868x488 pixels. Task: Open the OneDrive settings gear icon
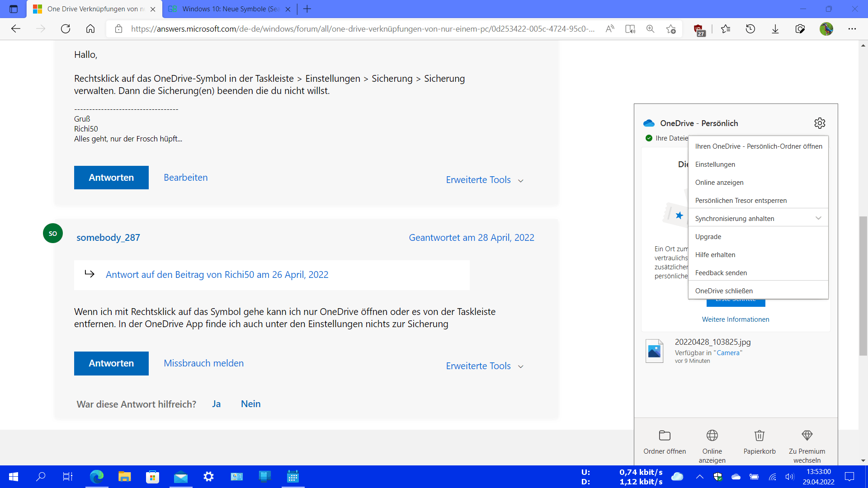click(x=820, y=123)
